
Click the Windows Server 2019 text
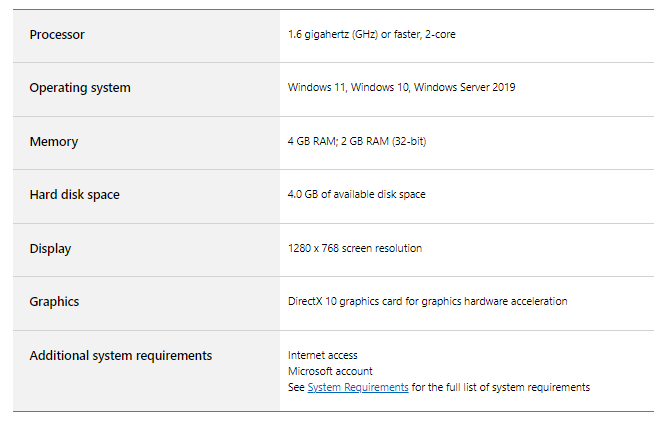click(465, 88)
